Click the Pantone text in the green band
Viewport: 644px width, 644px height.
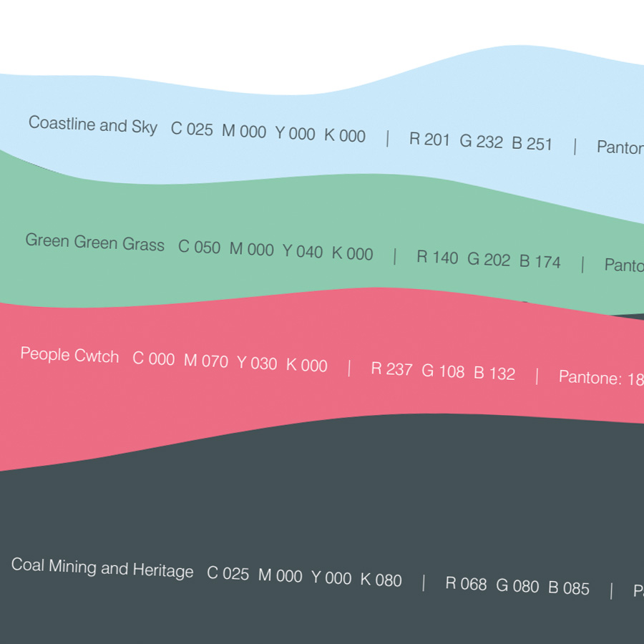(623, 265)
